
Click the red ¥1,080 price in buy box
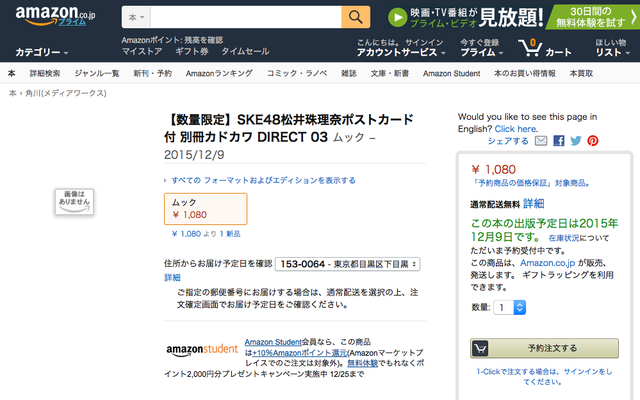(493, 169)
